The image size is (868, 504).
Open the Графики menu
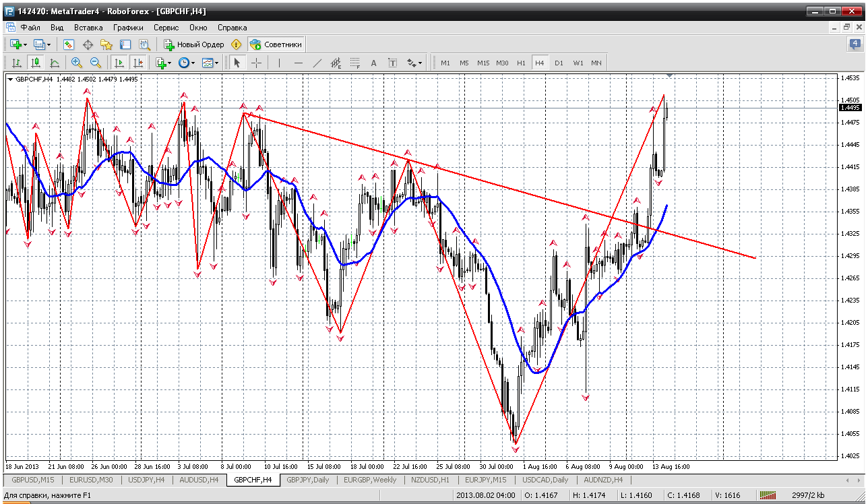(x=128, y=28)
